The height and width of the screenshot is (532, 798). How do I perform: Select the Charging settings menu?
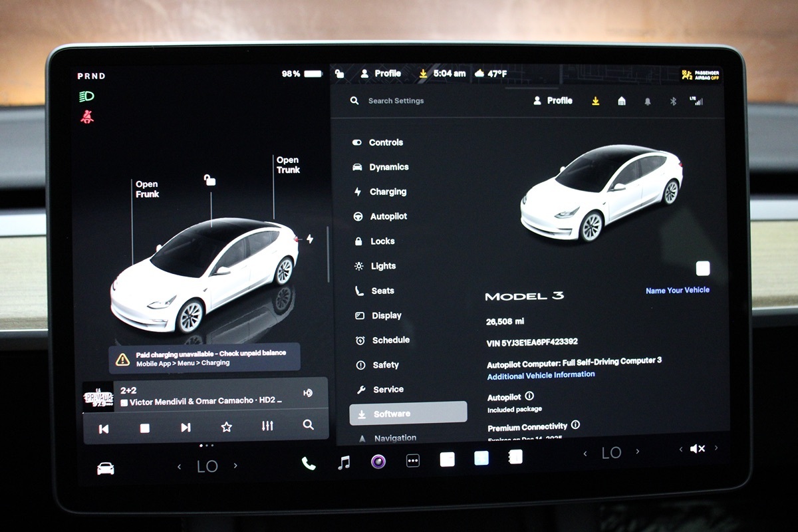tap(387, 192)
